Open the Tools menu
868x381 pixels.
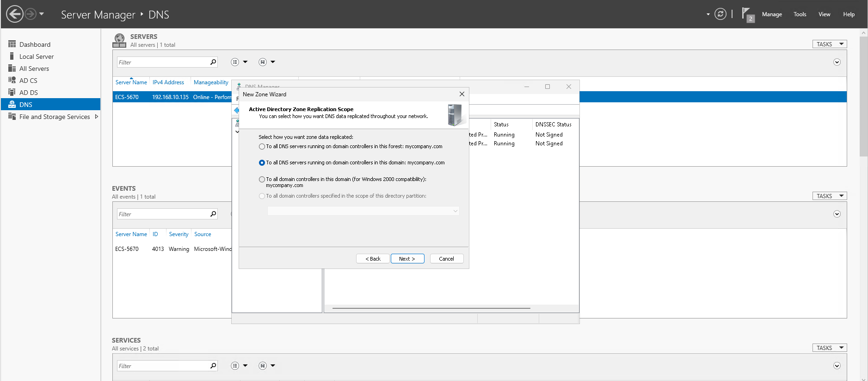[800, 14]
